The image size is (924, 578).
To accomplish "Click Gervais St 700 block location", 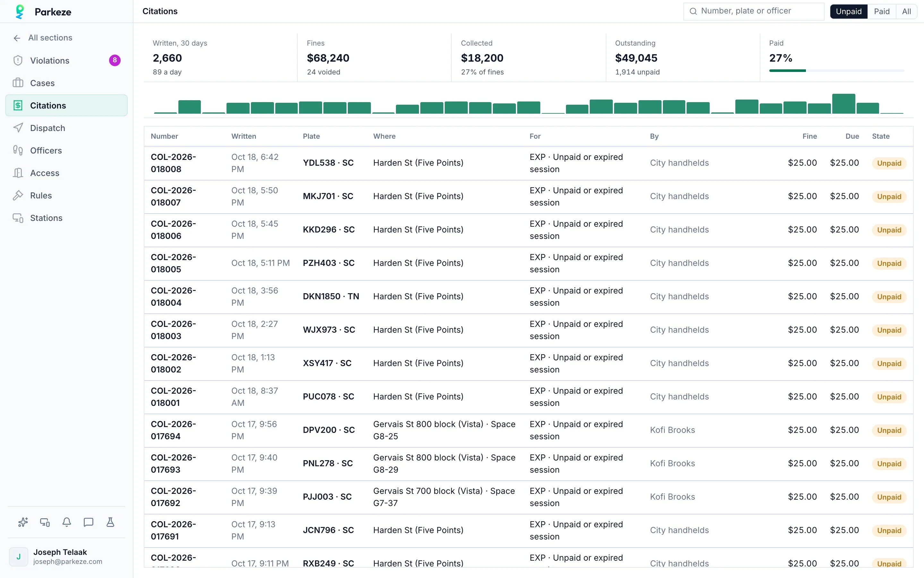I will [444, 497].
